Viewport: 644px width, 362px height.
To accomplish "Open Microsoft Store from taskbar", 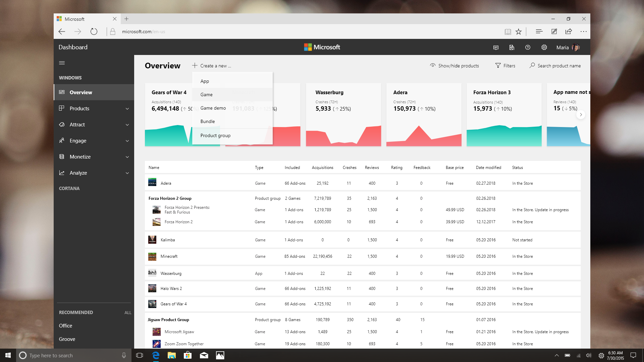I will coord(188,355).
